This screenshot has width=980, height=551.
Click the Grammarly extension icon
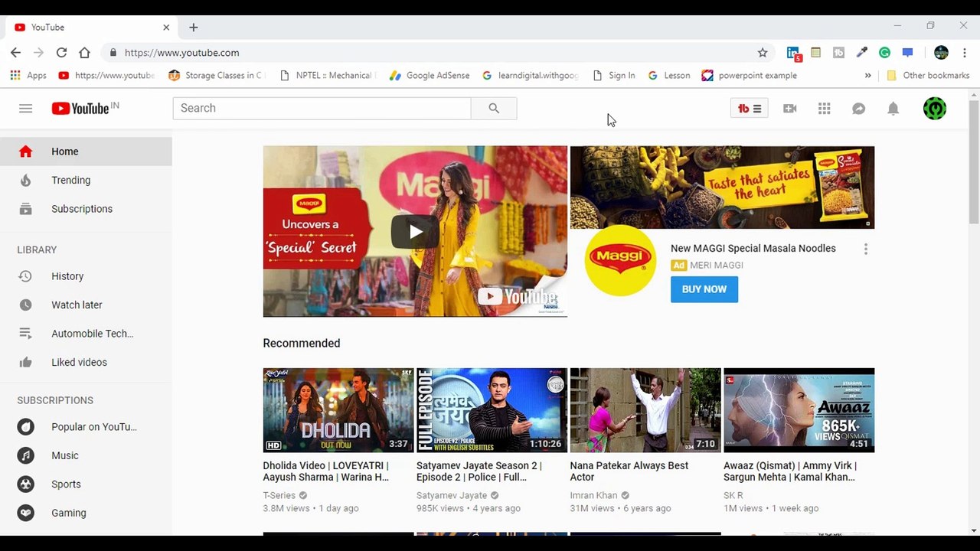coord(885,53)
